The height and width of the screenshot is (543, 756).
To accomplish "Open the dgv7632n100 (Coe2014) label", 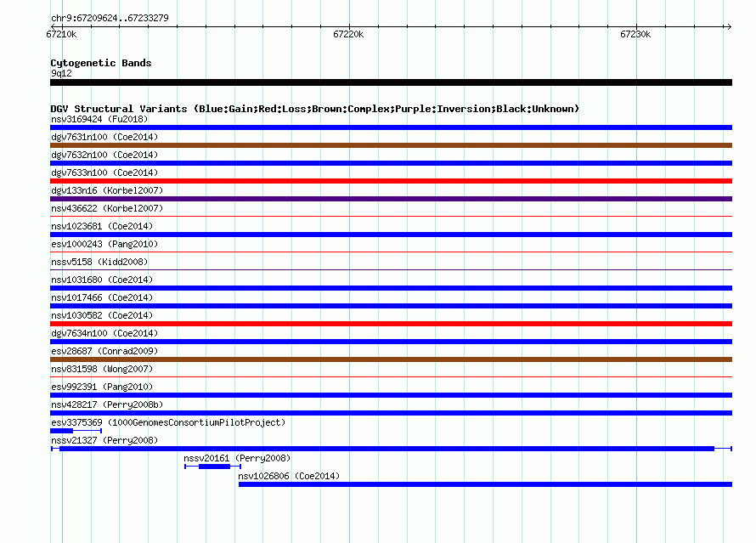I will point(104,155).
